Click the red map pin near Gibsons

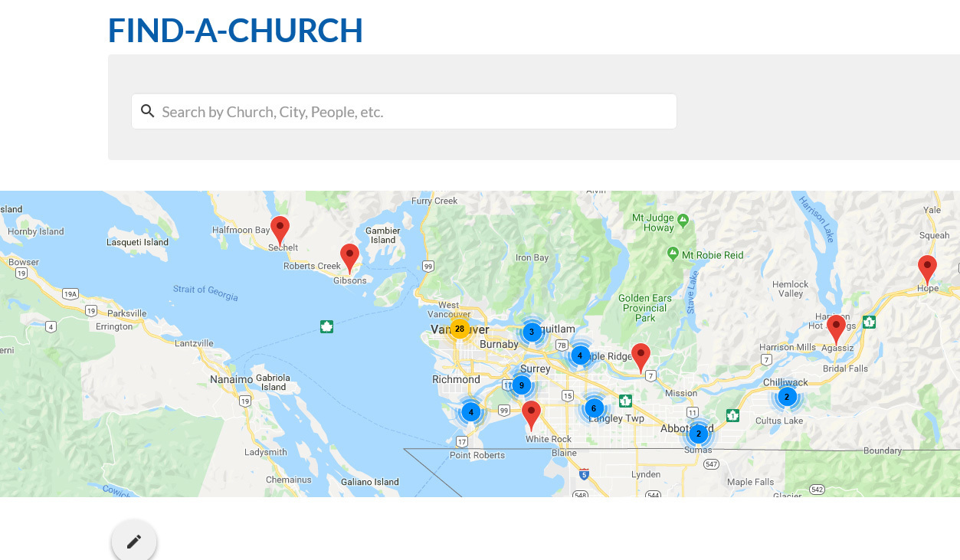349,256
